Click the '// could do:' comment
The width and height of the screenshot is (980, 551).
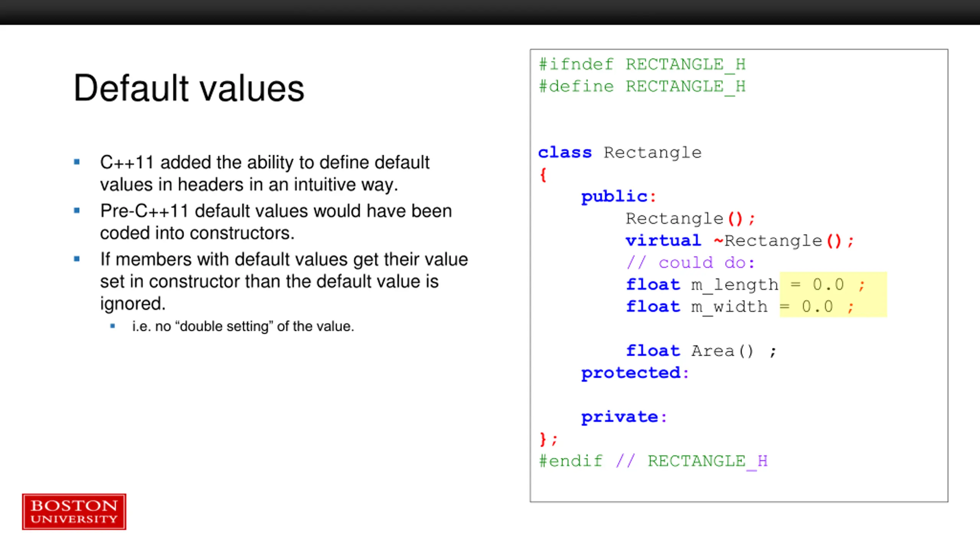pyautogui.click(x=691, y=263)
